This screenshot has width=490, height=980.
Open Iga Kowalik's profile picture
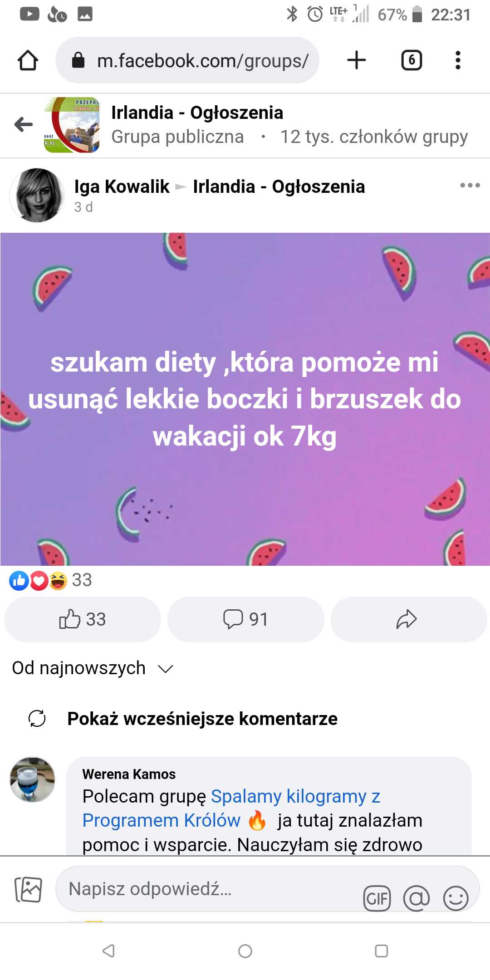pos(37,196)
